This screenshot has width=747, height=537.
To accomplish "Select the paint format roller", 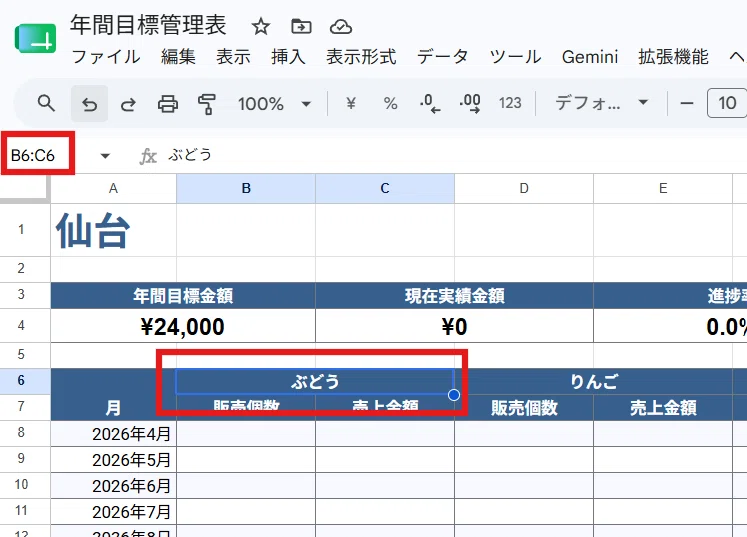I will [207, 103].
